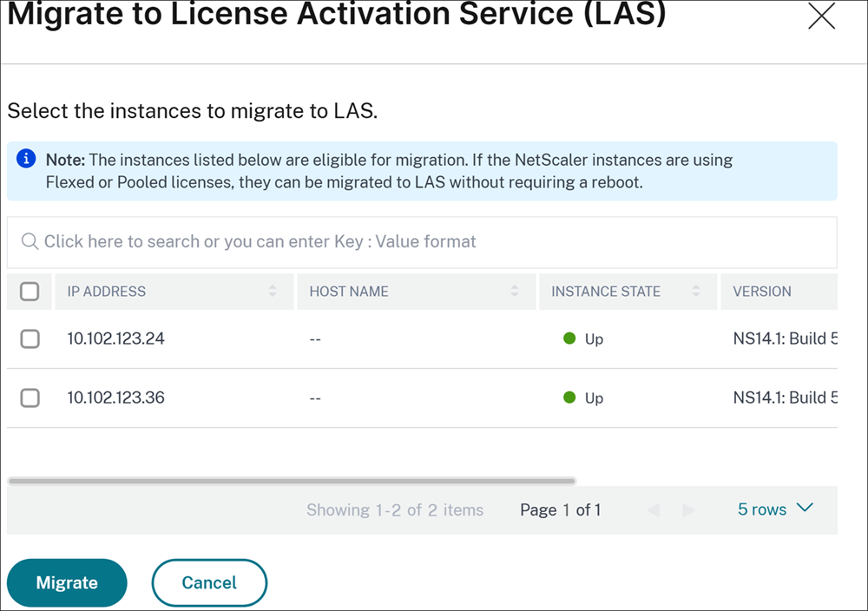Image resolution: width=868 pixels, height=611 pixels.
Task: Click the info icon beside the Note
Action: (26, 159)
